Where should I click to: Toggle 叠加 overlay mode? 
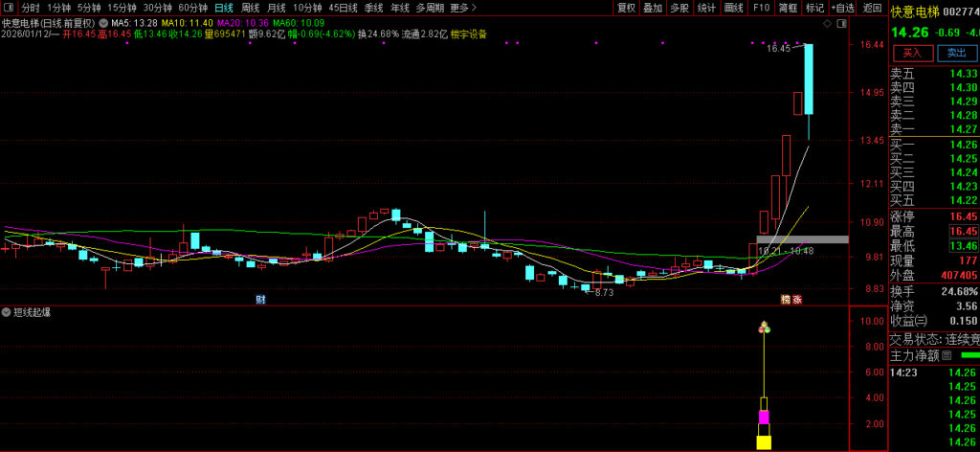653,8
